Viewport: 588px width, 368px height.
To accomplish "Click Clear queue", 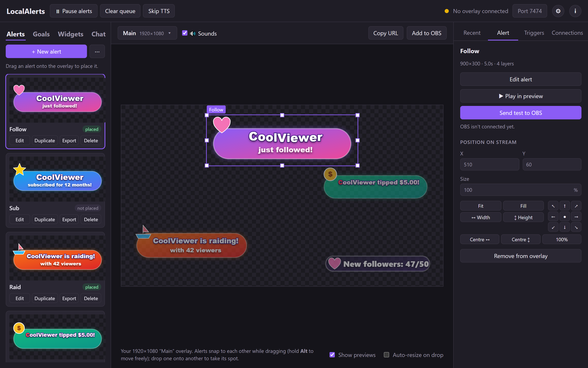I will (120, 11).
